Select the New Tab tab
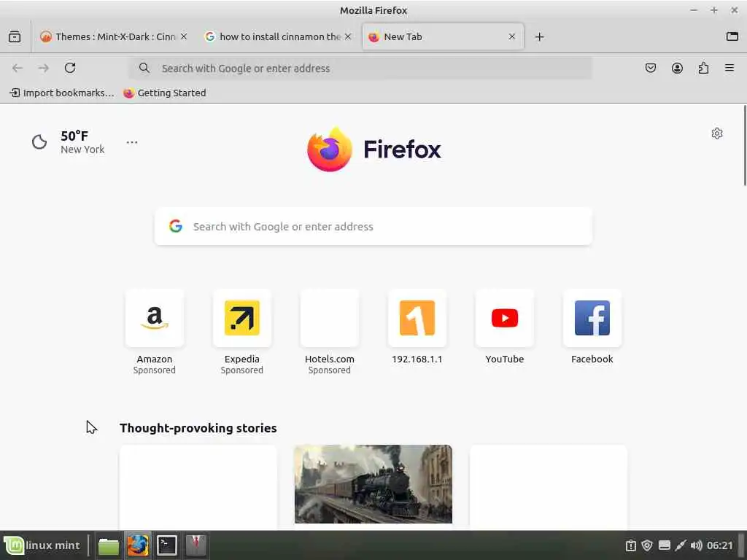 pyautogui.click(x=443, y=36)
